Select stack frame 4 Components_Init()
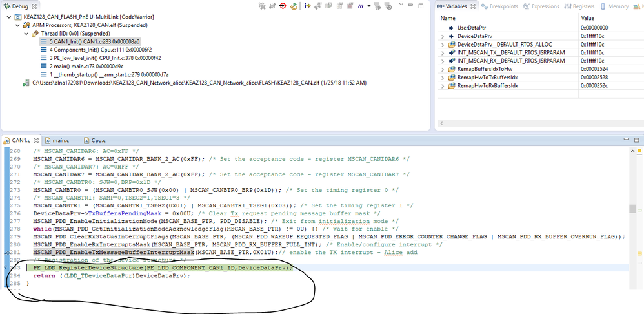This screenshot has width=644, height=314. [x=97, y=50]
